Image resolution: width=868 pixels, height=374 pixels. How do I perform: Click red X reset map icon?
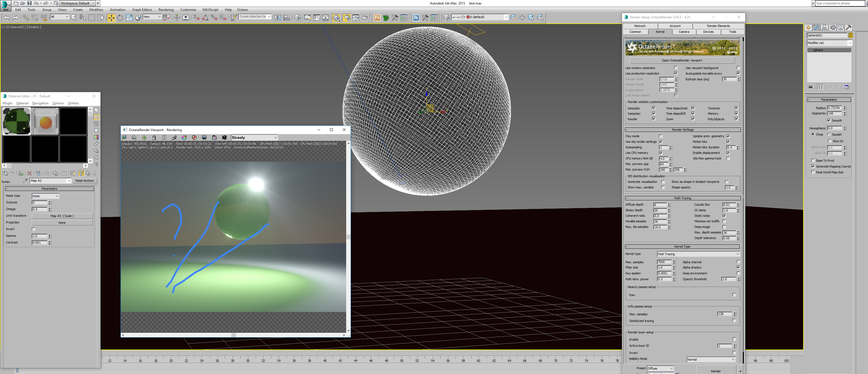pos(30,174)
